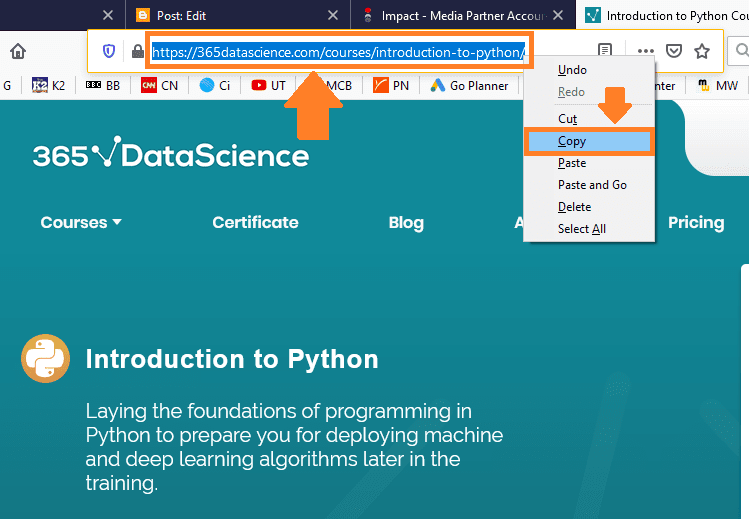Bookmark this page with the star icon

click(702, 51)
